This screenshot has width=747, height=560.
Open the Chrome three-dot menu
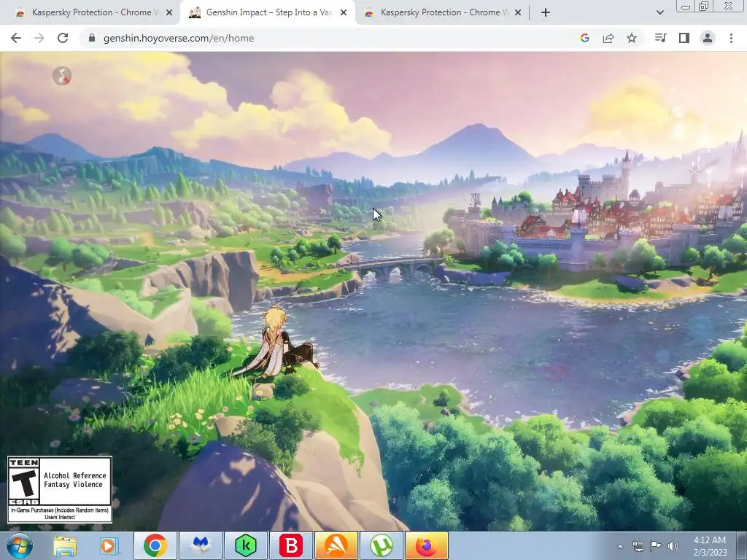click(731, 38)
